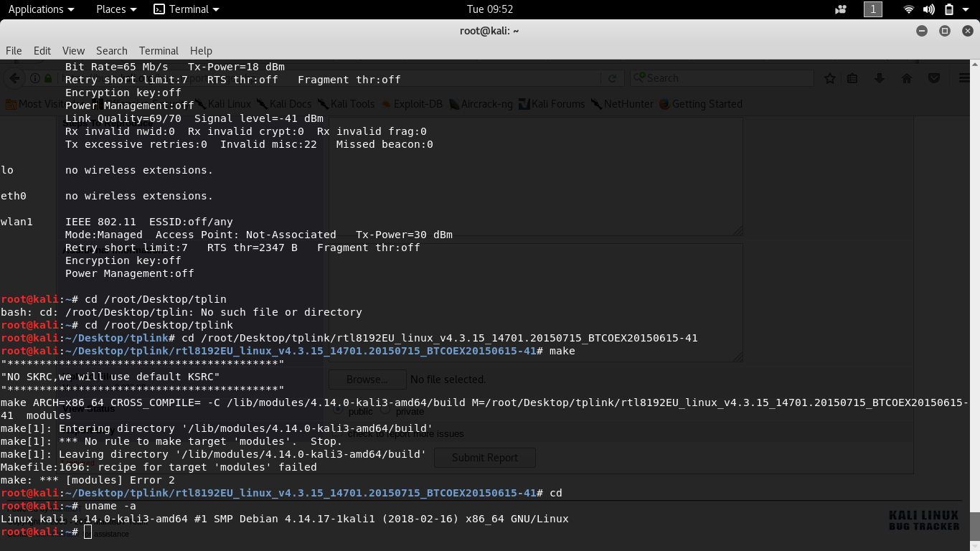Open the View menu
This screenshot has height=551, width=980.
73,50
